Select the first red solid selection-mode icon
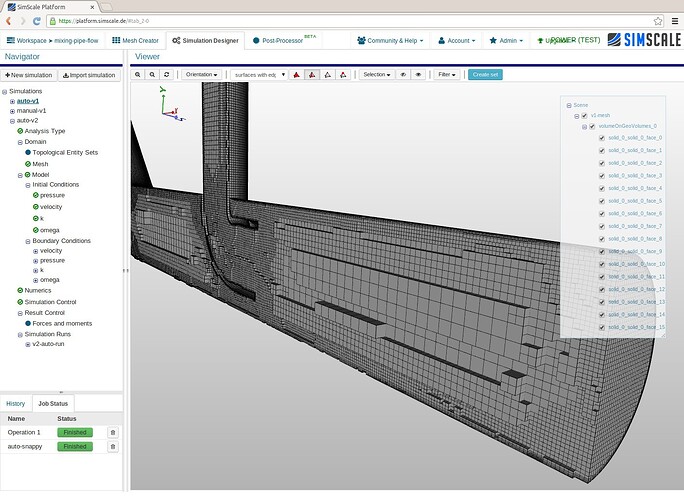This screenshot has height=500, width=684. tap(297, 75)
